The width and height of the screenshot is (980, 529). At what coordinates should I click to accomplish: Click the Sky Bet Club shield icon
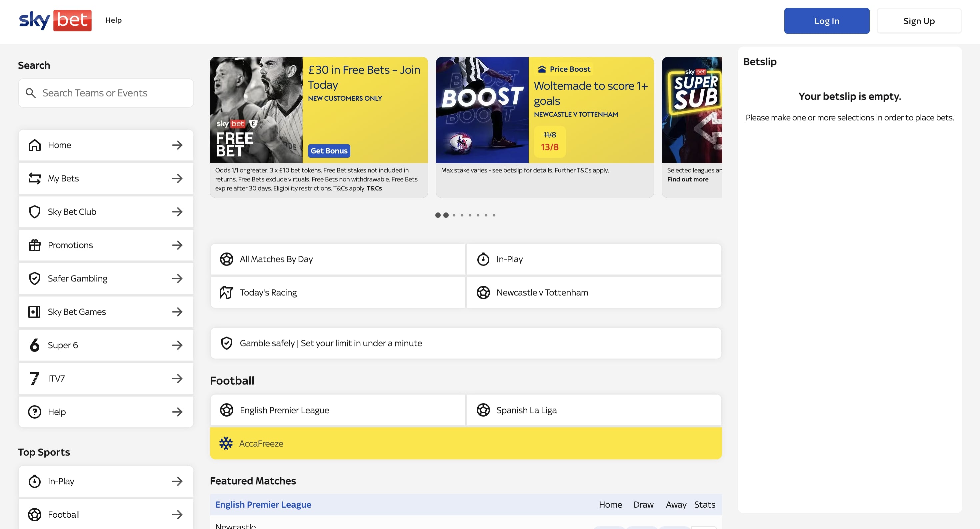[35, 211]
